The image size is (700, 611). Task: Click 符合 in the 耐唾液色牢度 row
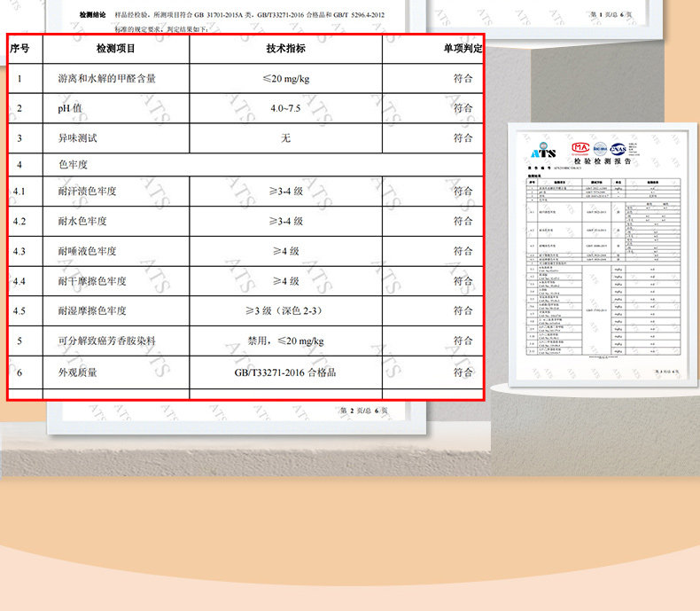pos(463,251)
